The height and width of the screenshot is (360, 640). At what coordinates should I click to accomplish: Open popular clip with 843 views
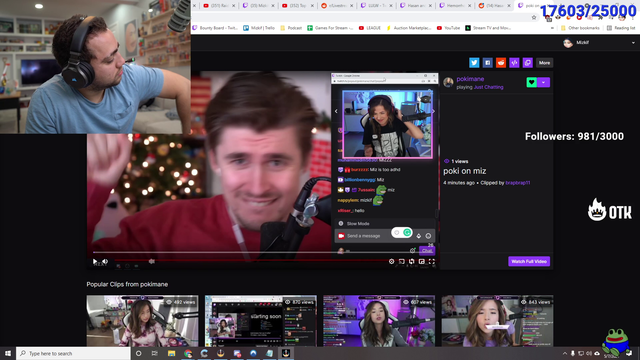[498, 321]
